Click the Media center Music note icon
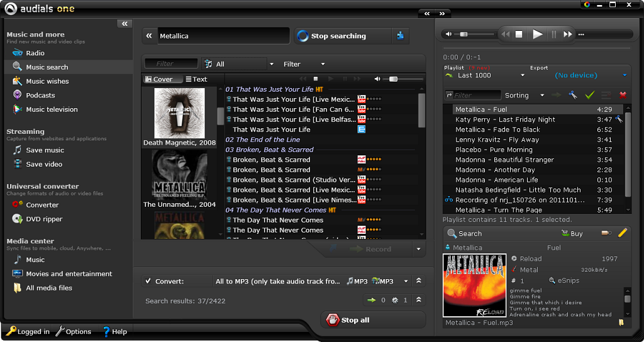This screenshot has height=342, width=644. click(17, 260)
